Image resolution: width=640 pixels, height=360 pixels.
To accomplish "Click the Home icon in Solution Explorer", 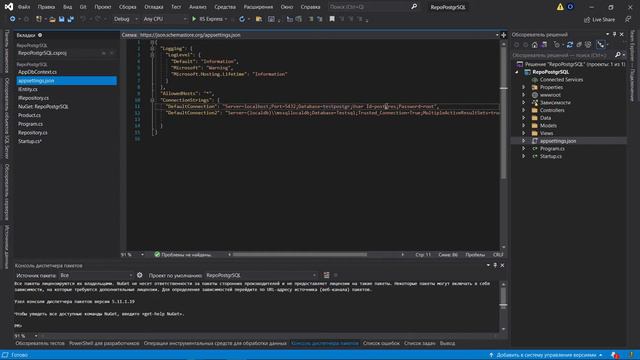I will tap(535, 44).
